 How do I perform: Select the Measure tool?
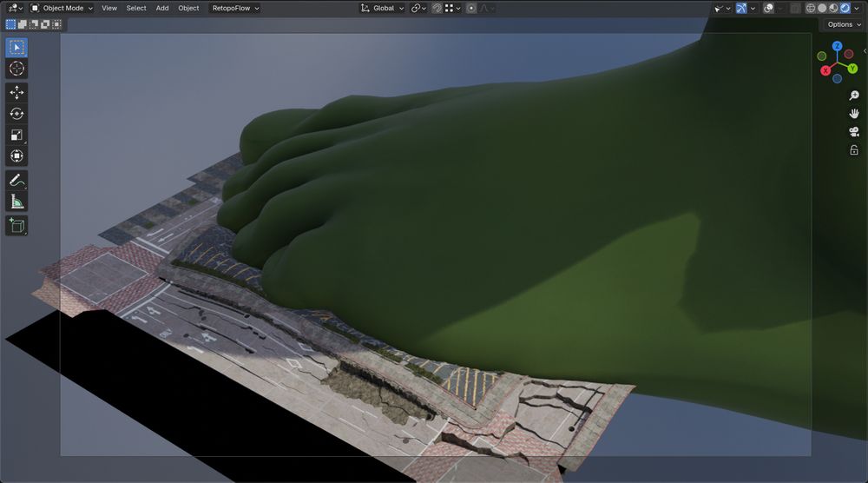[16, 202]
